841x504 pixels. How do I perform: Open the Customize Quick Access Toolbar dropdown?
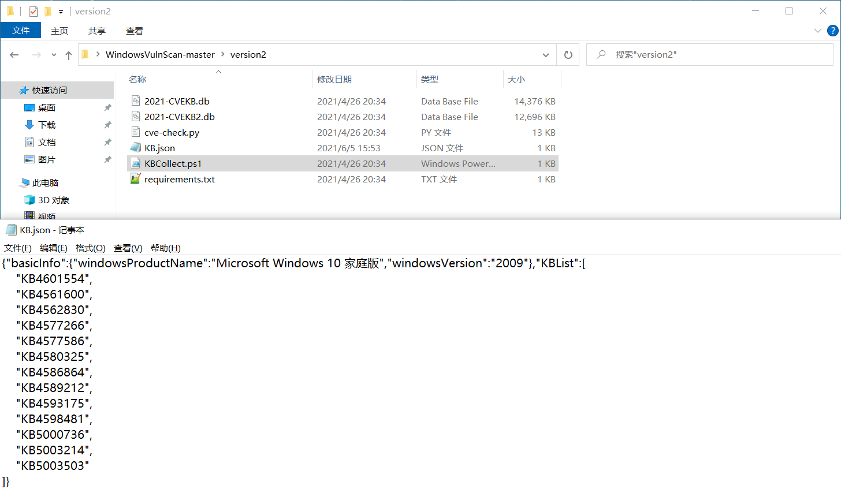61,12
